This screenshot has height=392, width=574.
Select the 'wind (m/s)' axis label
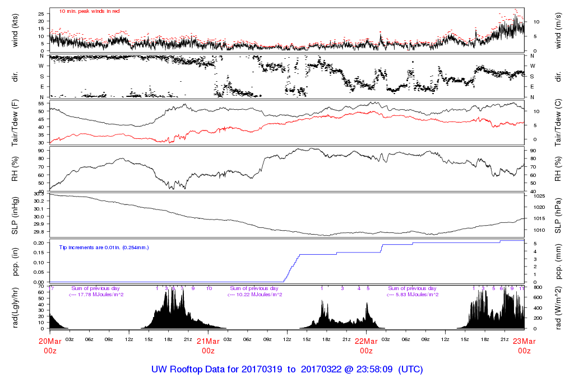[x=558, y=30]
